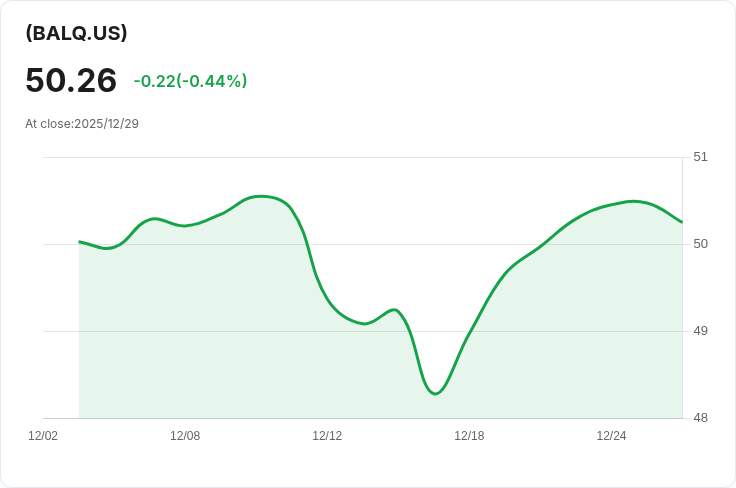Click the line's rounded peak above 12/24
The image size is (736, 488).
(x=632, y=201)
